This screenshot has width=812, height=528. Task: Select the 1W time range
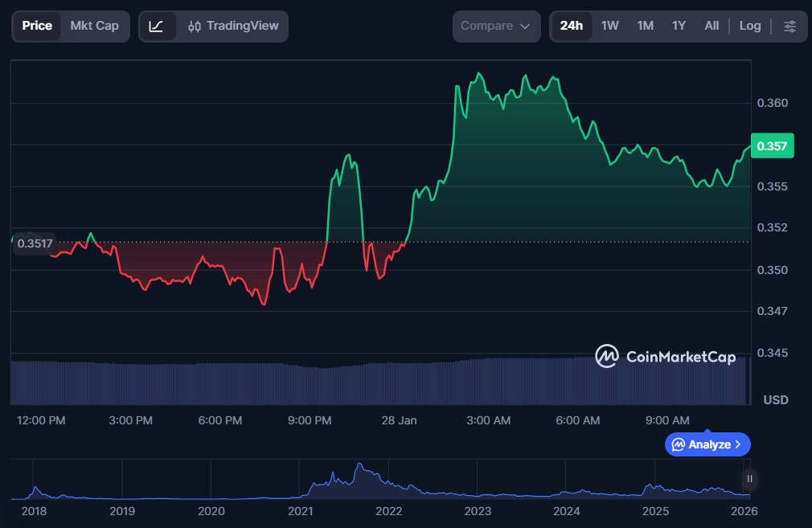pos(609,26)
